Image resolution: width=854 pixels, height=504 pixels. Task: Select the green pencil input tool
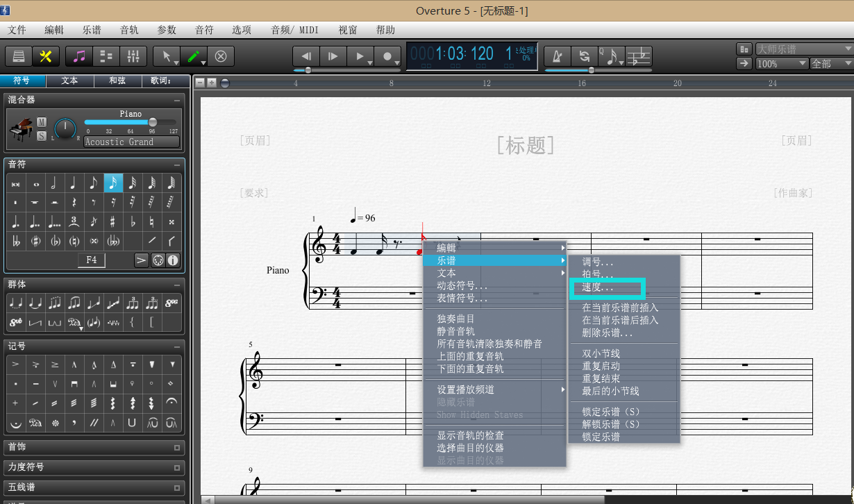[194, 56]
